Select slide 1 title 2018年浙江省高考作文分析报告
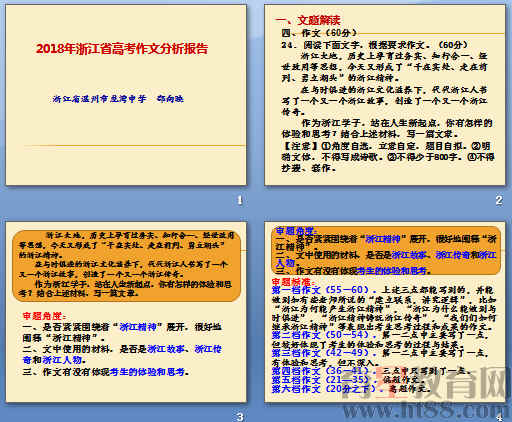Screen dimensions: 512x422 click(122, 49)
